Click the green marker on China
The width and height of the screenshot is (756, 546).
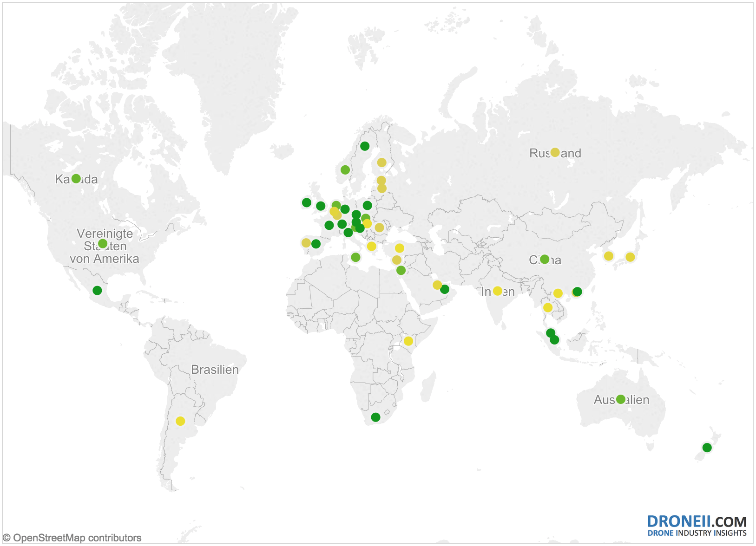click(x=545, y=259)
